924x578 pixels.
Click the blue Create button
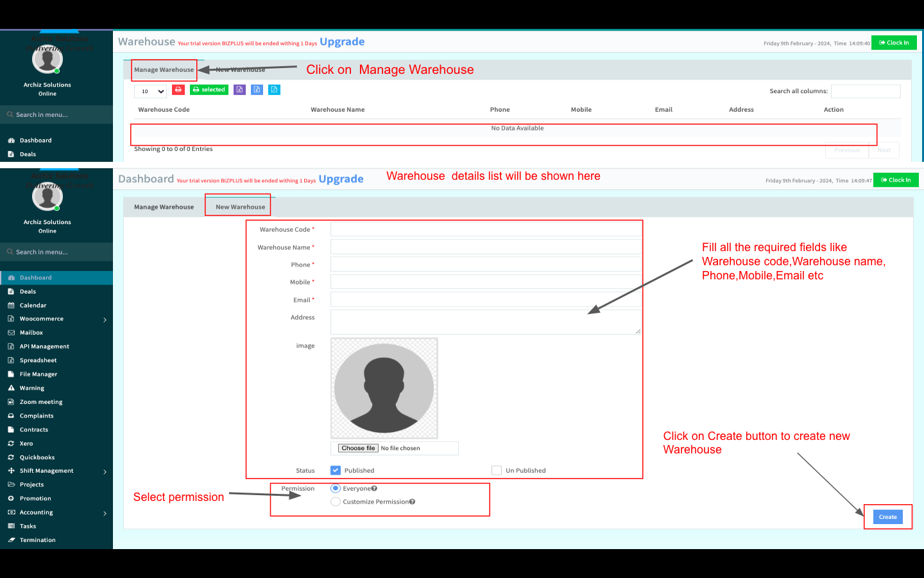(x=887, y=517)
